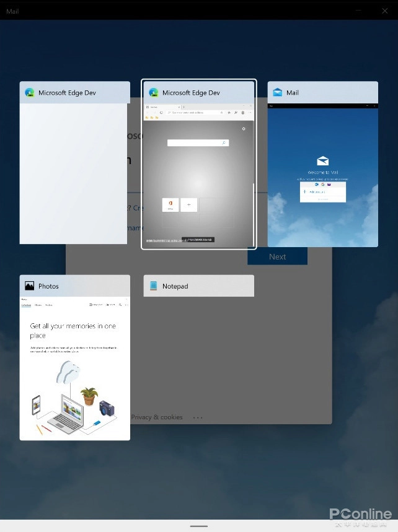Click the Photos app icon in the Photos card header

tap(30, 286)
